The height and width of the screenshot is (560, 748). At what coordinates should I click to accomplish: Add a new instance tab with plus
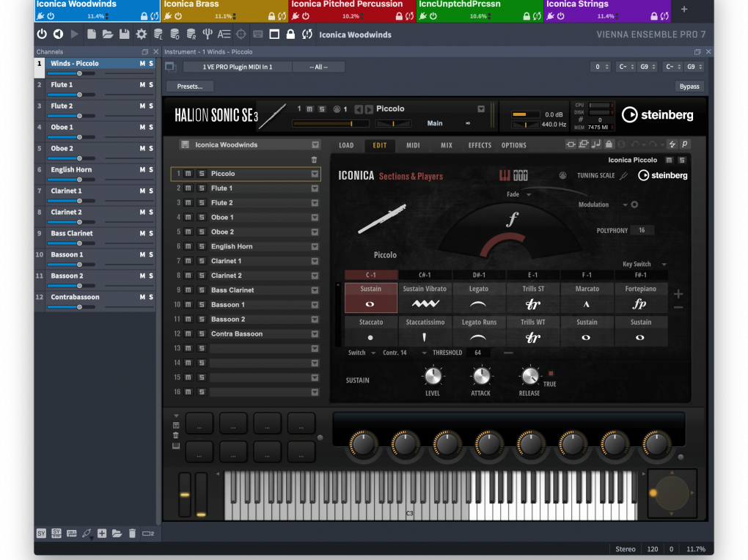(x=684, y=9)
